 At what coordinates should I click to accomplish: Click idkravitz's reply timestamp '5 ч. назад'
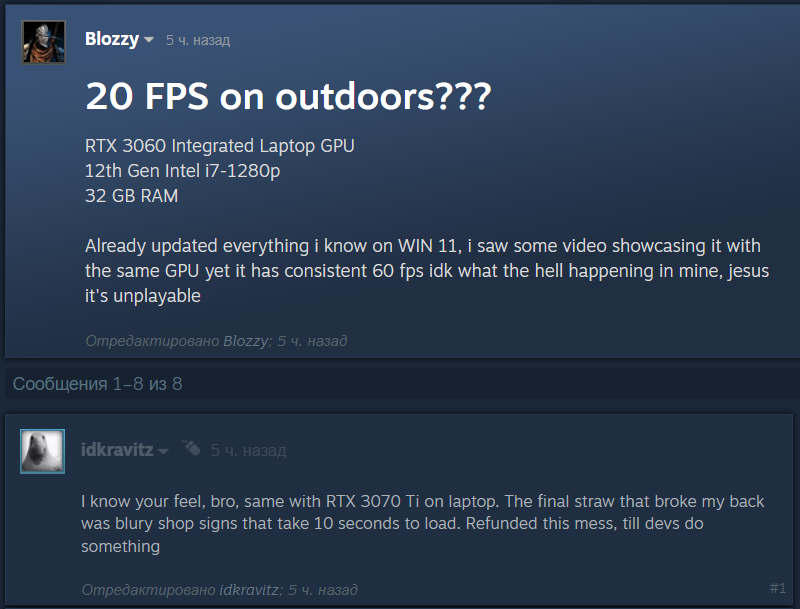[248, 451]
